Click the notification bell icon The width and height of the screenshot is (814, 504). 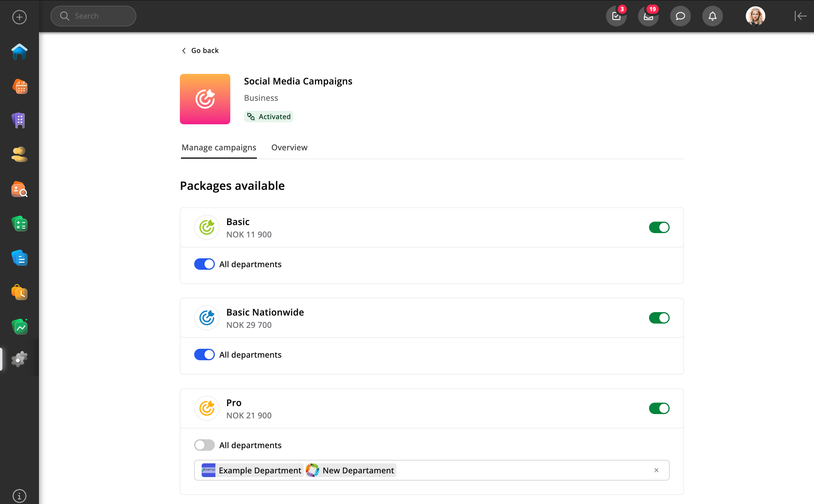point(712,16)
